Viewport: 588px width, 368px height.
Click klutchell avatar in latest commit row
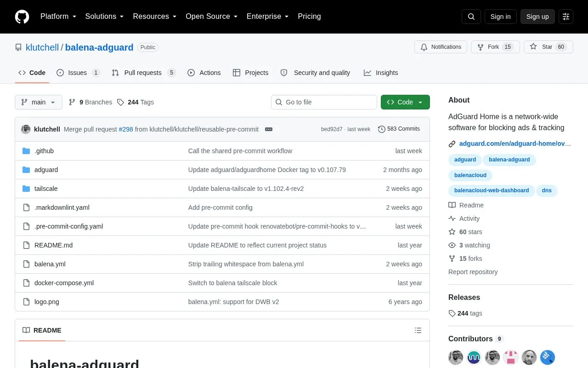tap(26, 129)
